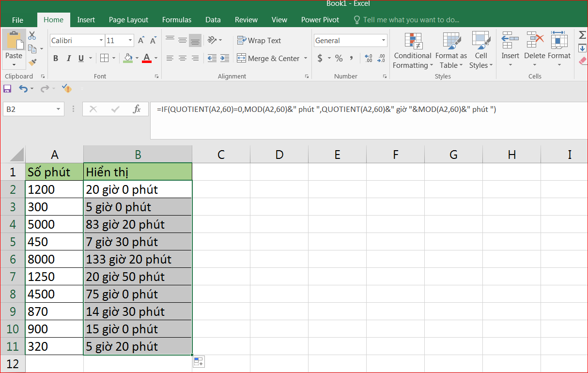Click the Orientation text angle icon
The width and height of the screenshot is (588, 373).
pyautogui.click(x=212, y=40)
